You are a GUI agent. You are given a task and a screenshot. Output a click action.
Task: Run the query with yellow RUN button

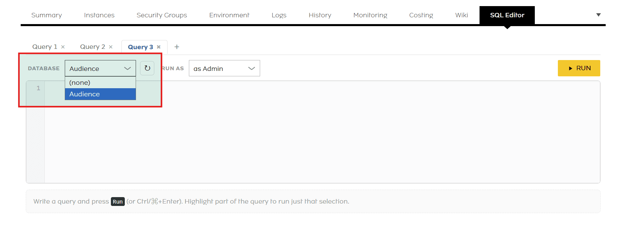click(579, 68)
